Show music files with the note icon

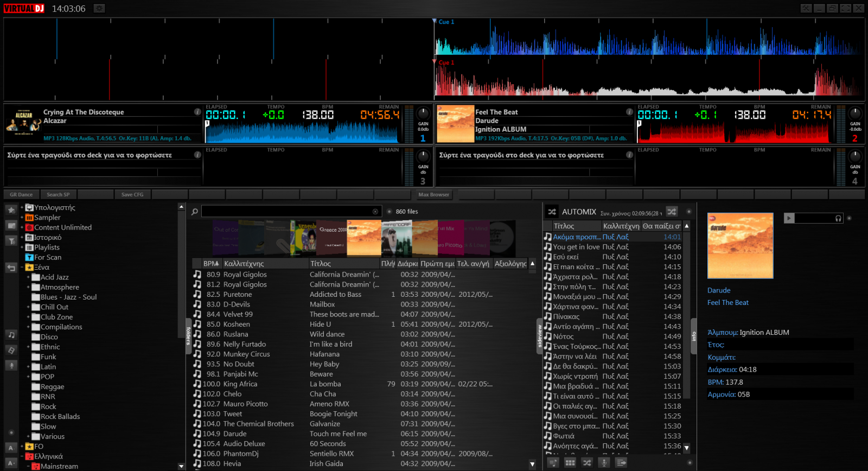11,335
